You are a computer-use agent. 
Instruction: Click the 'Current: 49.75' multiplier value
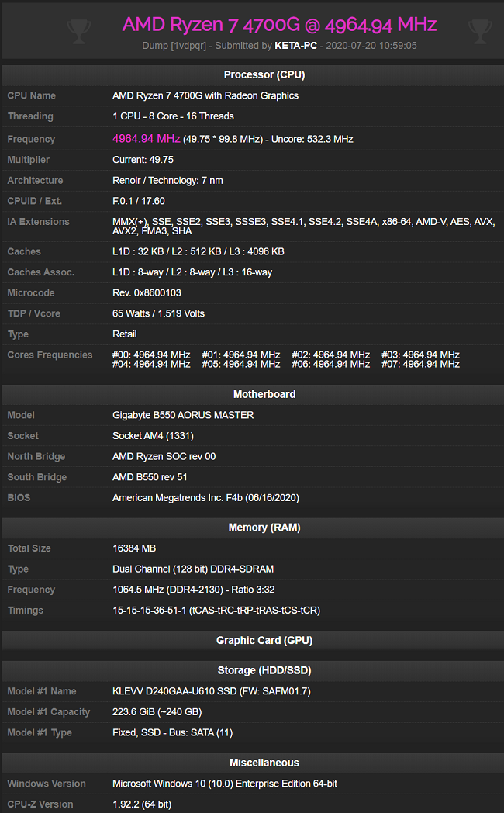[x=143, y=160]
